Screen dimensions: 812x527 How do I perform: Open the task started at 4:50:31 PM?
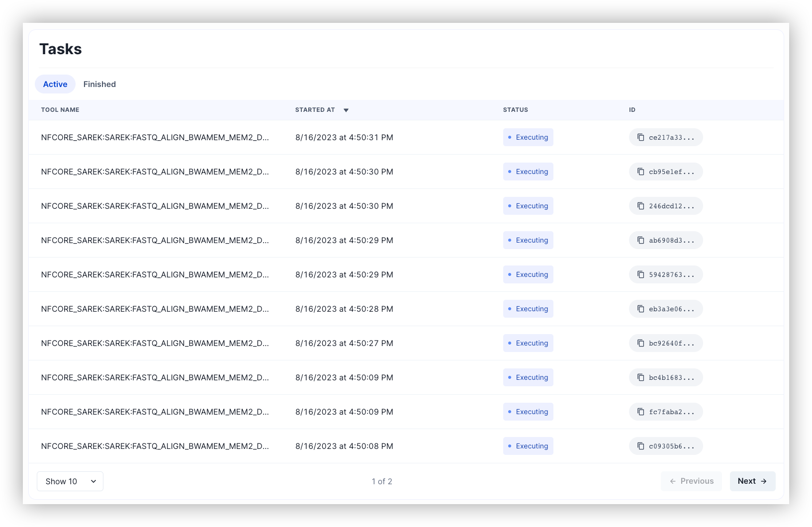(x=155, y=137)
